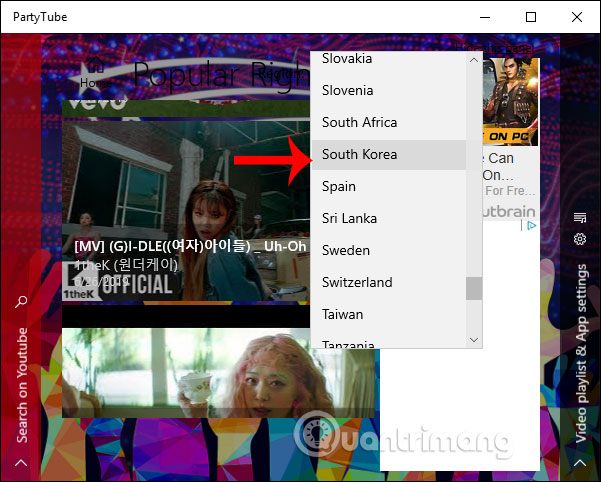Click the region list scroll-down arrow
This screenshot has height=482, width=601.
[474, 340]
